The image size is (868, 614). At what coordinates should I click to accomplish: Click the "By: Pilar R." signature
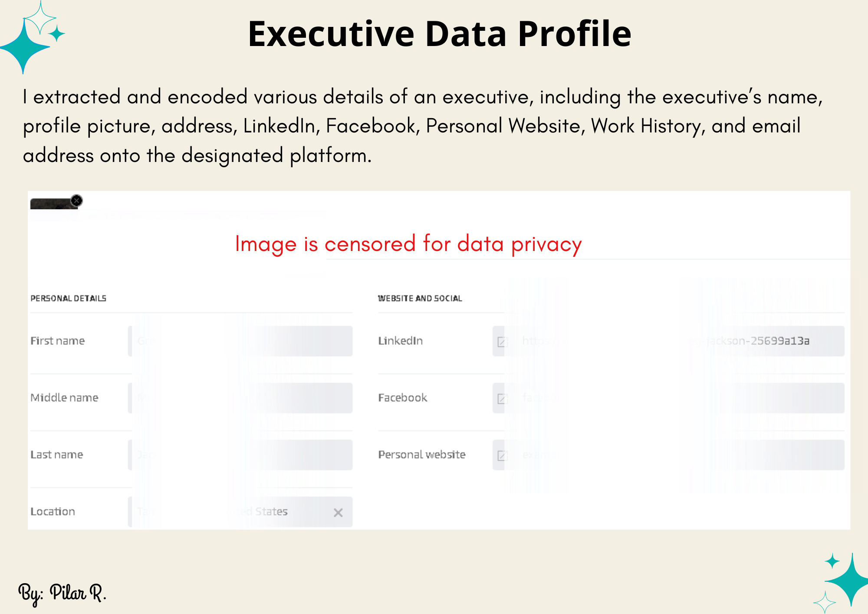click(62, 593)
